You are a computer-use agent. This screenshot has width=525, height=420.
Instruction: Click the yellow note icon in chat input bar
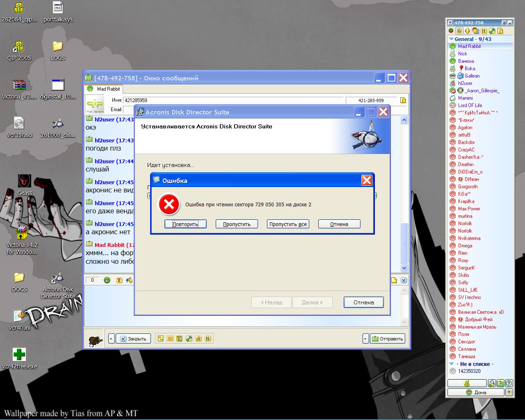coord(394,280)
